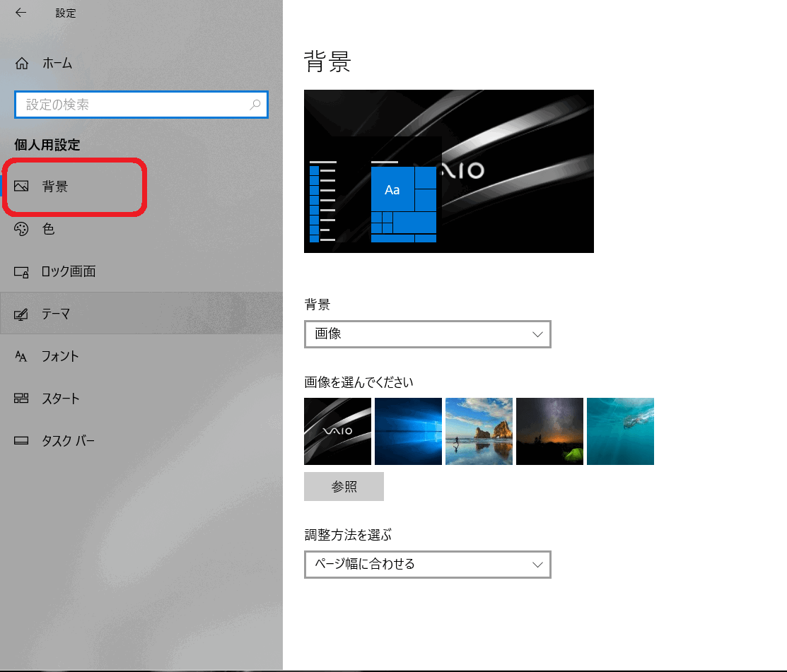Image resolution: width=787 pixels, height=672 pixels.
Task: Click the chevron on the fit-method combo box
Action: (x=537, y=565)
